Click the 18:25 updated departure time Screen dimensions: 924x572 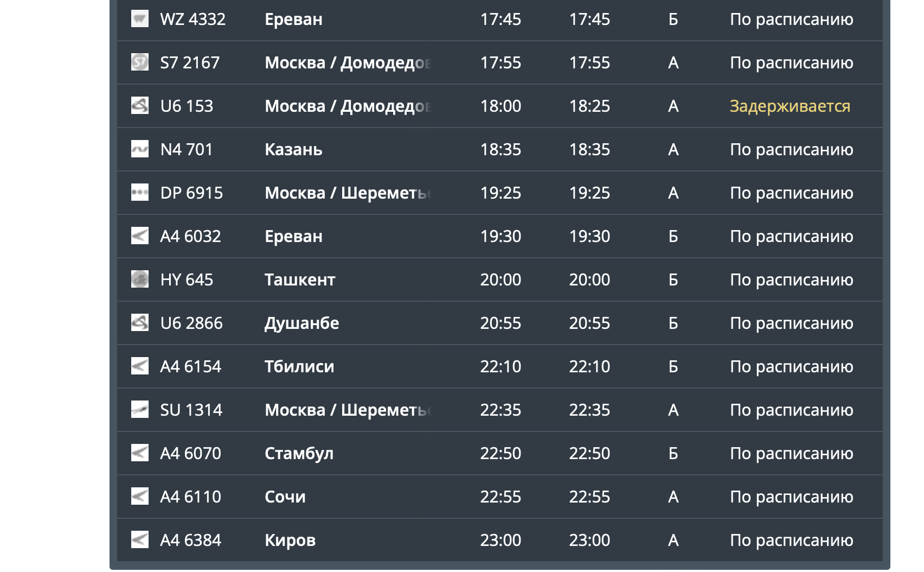(x=589, y=106)
